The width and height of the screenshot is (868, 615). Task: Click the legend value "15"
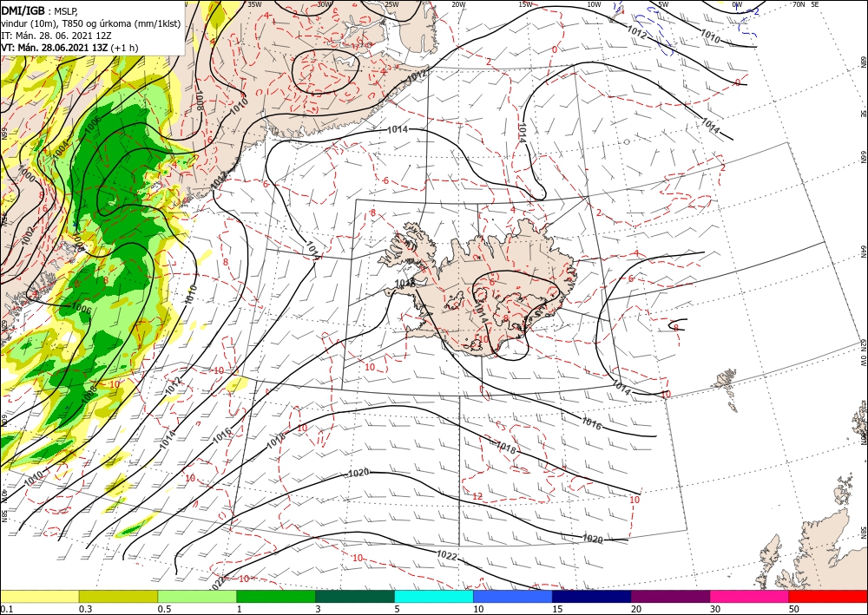click(557, 609)
